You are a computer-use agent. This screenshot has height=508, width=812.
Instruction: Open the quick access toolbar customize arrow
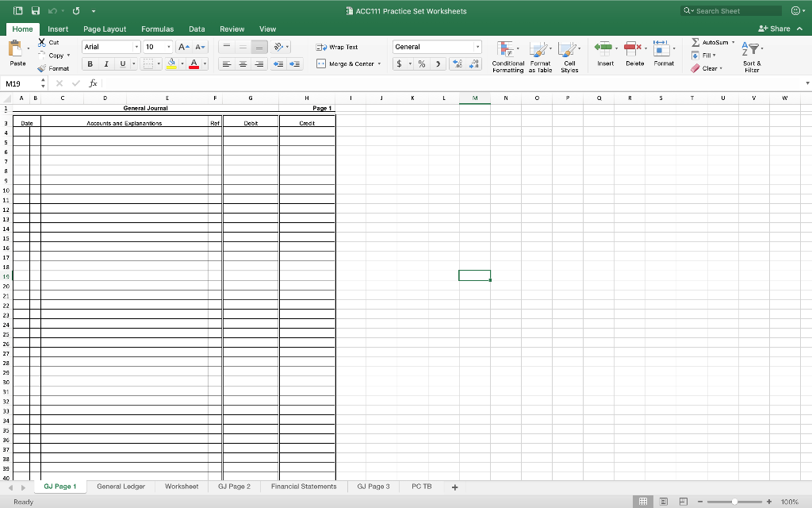pos(94,11)
